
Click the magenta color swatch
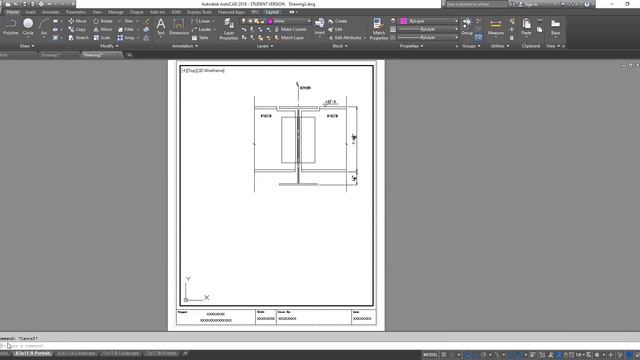404,21
